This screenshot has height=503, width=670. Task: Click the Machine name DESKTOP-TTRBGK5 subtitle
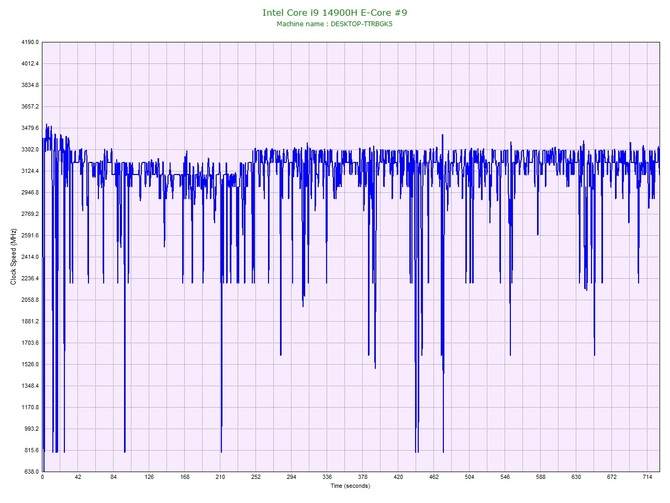pyautogui.click(x=334, y=24)
